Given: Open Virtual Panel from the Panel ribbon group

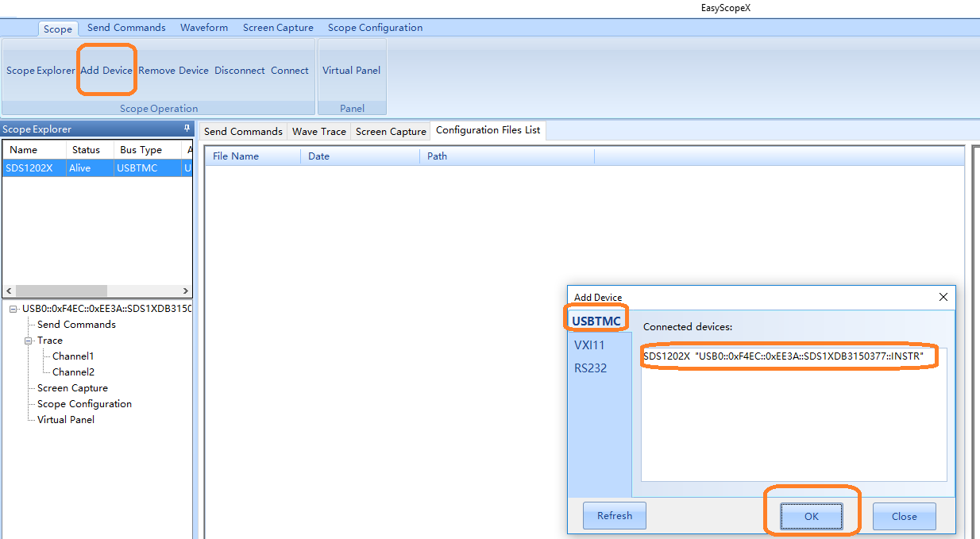Looking at the screenshot, I should click(351, 71).
